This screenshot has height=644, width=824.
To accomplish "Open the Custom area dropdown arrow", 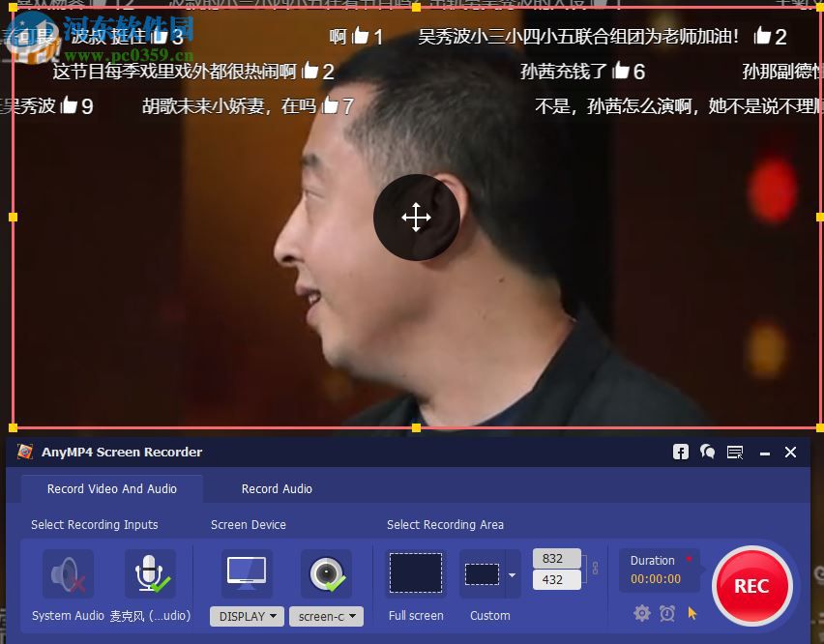I will click(x=510, y=572).
